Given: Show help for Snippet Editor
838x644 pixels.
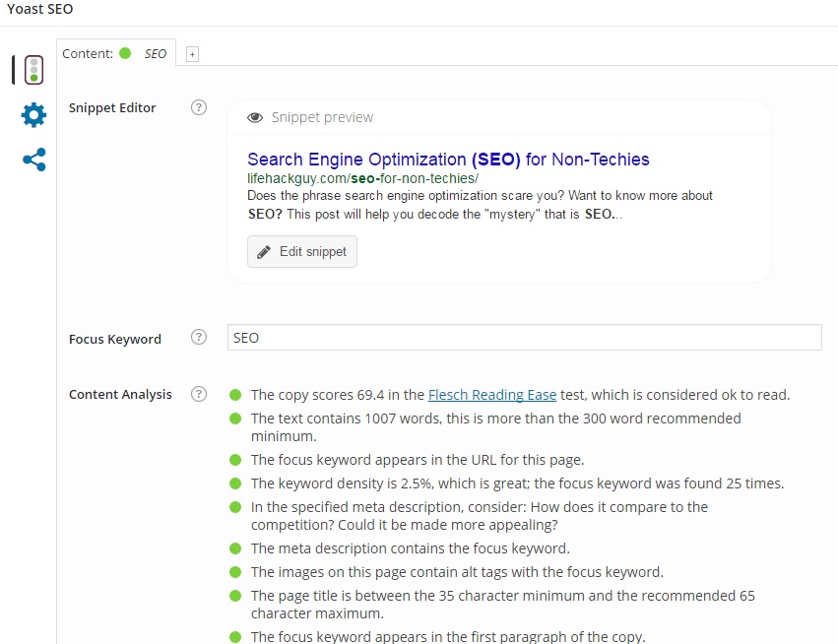Looking at the screenshot, I should pos(199,107).
